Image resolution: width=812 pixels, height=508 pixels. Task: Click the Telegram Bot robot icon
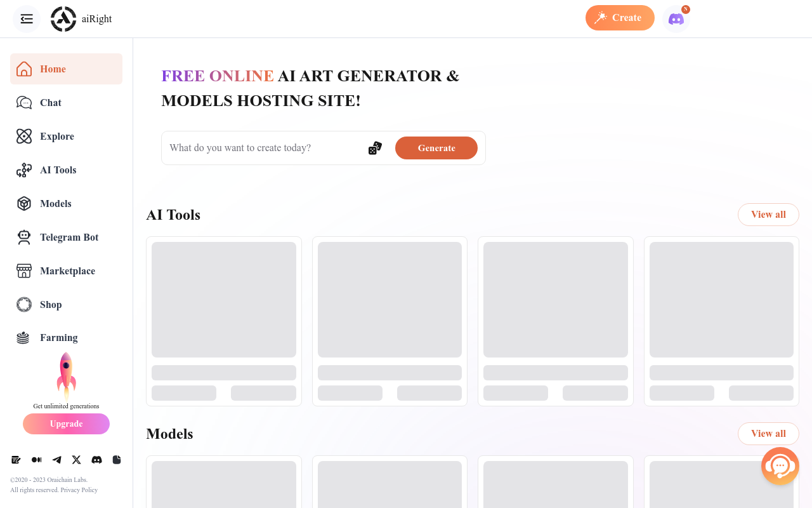coord(24,237)
